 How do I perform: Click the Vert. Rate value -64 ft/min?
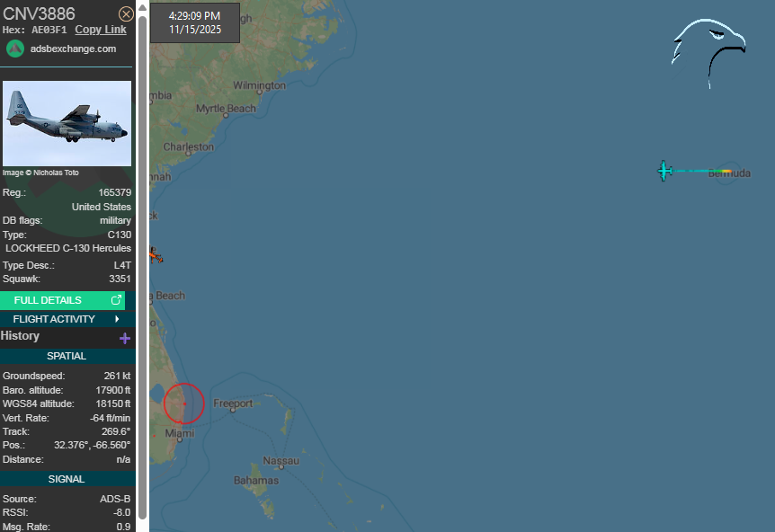[x=111, y=418]
